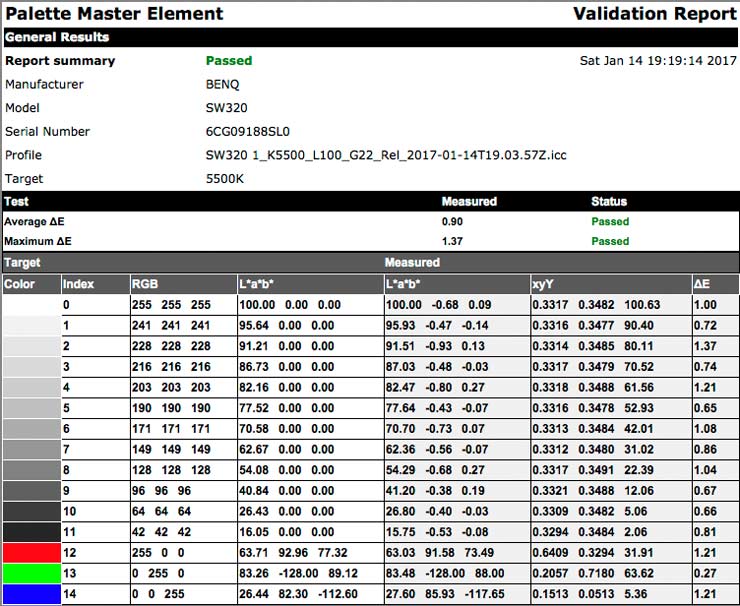The image size is (740, 606).
Task: Select the lone '1.37' beside Maximum ΔE
Action: tap(452, 242)
